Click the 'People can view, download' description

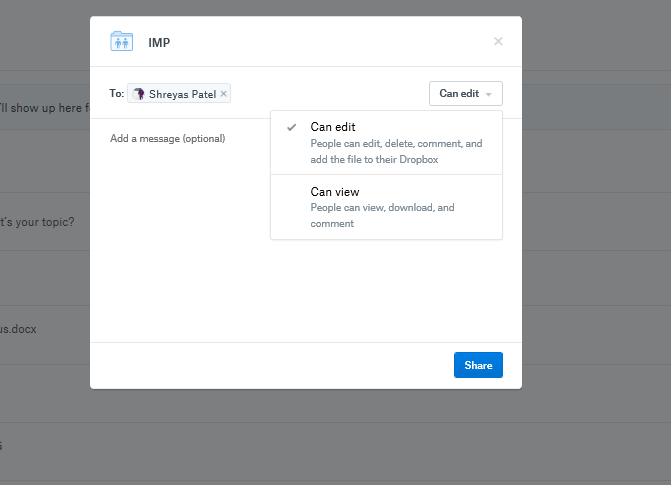click(382, 215)
